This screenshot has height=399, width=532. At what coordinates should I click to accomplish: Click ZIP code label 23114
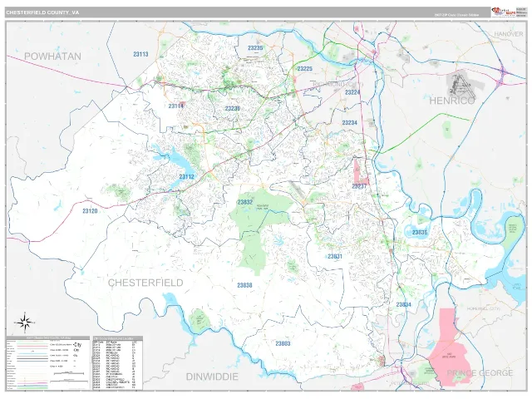tap(175, 106)
